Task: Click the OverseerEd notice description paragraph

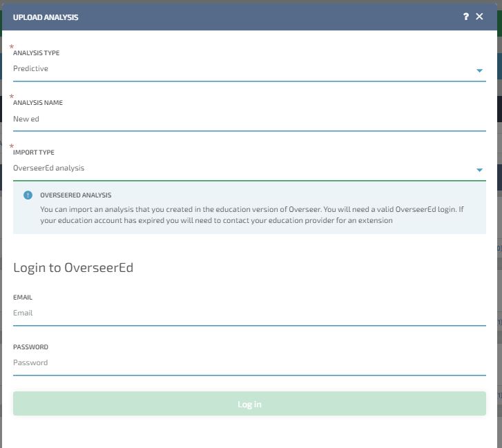Action: pos(252,215)
